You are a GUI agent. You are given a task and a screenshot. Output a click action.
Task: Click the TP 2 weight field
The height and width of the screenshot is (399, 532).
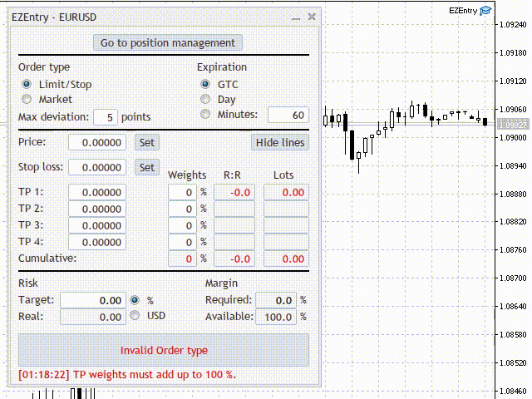[182, 209]
